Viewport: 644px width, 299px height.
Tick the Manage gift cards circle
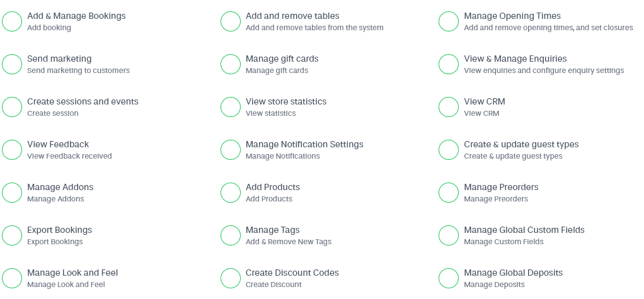pyautogui.click(x=231, y=64)
